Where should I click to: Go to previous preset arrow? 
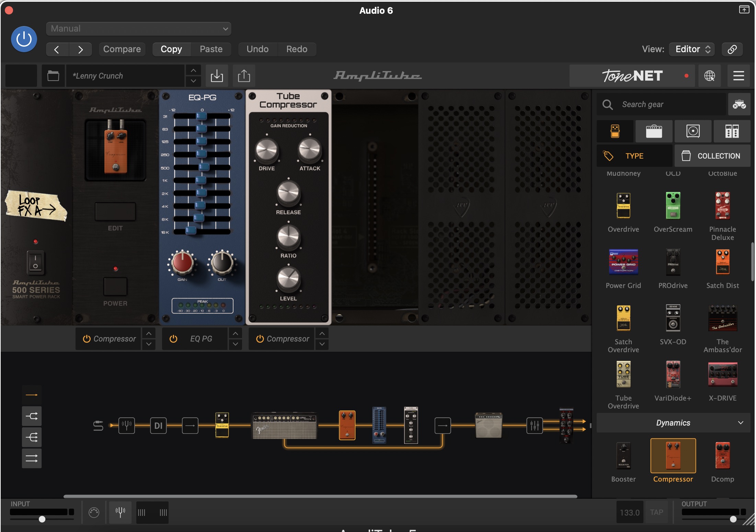coord(57,49)
